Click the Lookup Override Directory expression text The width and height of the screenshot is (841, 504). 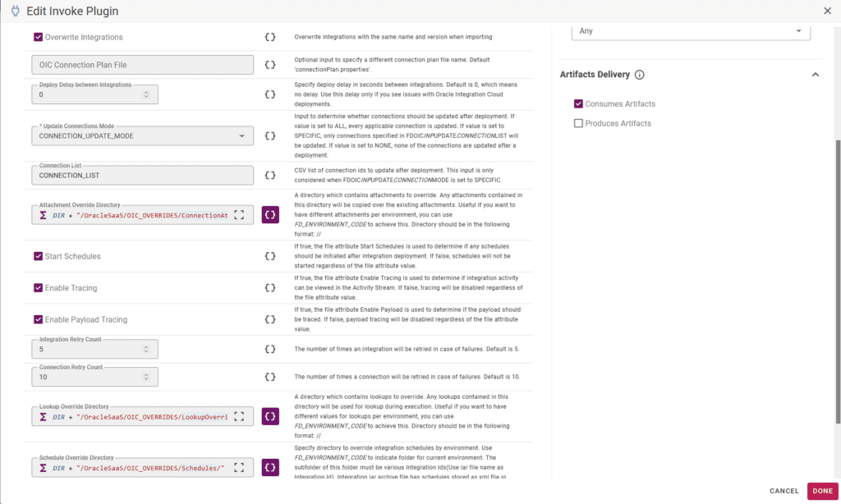coord(140,417)
